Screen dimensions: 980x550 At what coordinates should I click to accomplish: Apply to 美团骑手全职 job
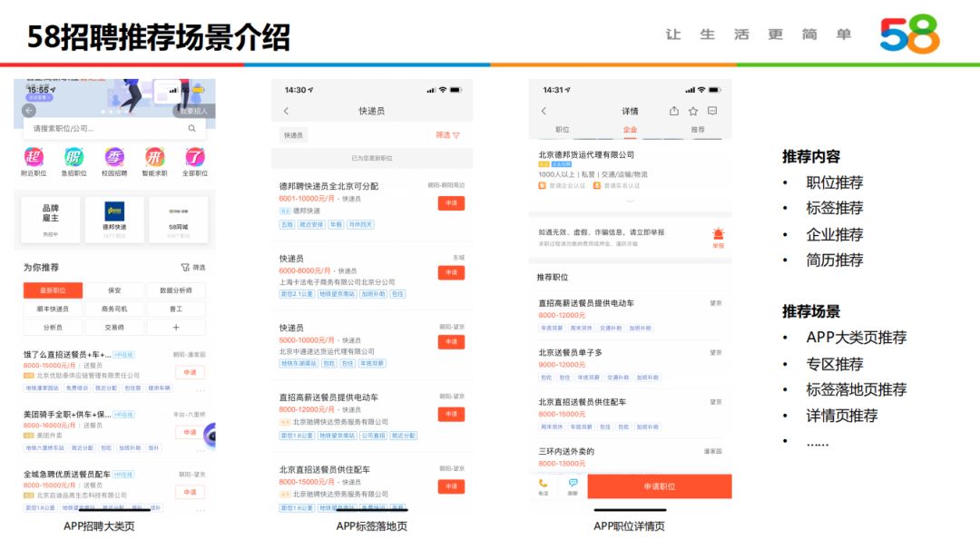click(190, 433)
